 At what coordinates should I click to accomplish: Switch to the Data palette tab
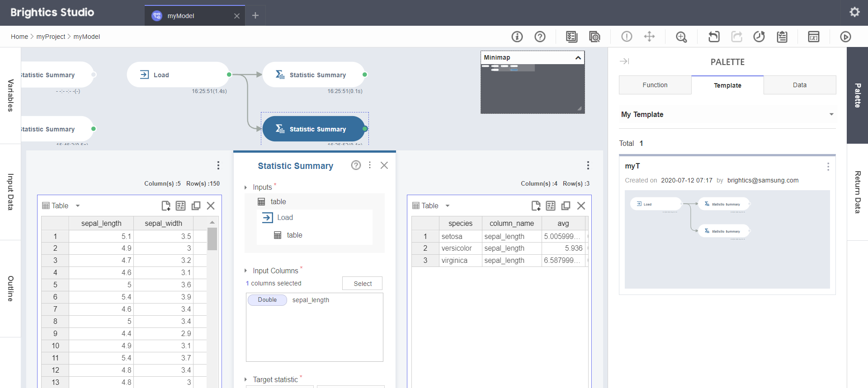pyautogui.click(x=800, y=85)
